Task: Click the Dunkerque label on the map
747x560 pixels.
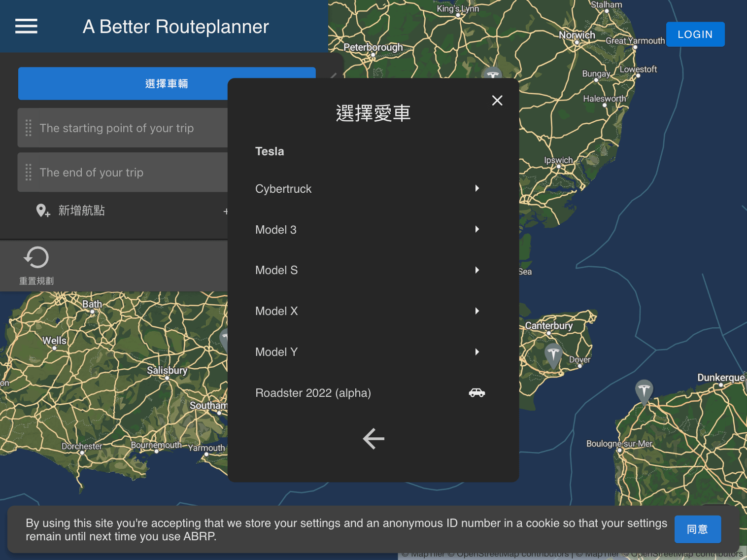Action: (x=721, y=378)
